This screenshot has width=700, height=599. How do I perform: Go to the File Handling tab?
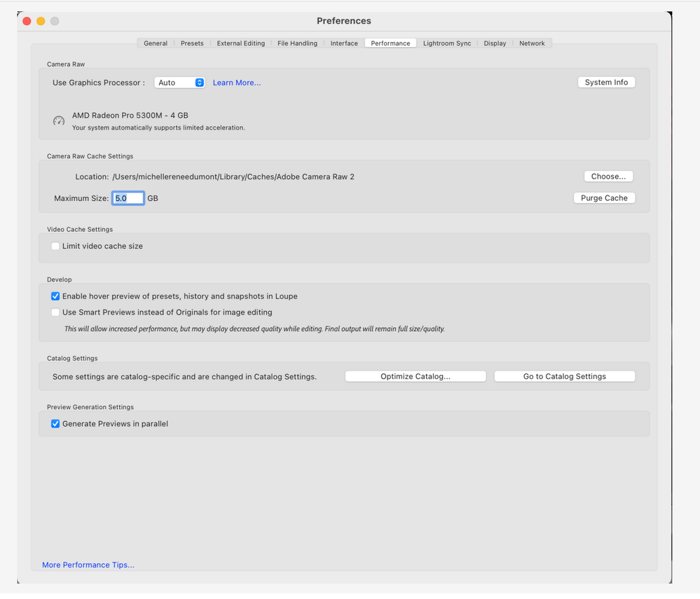coord(297,43)
